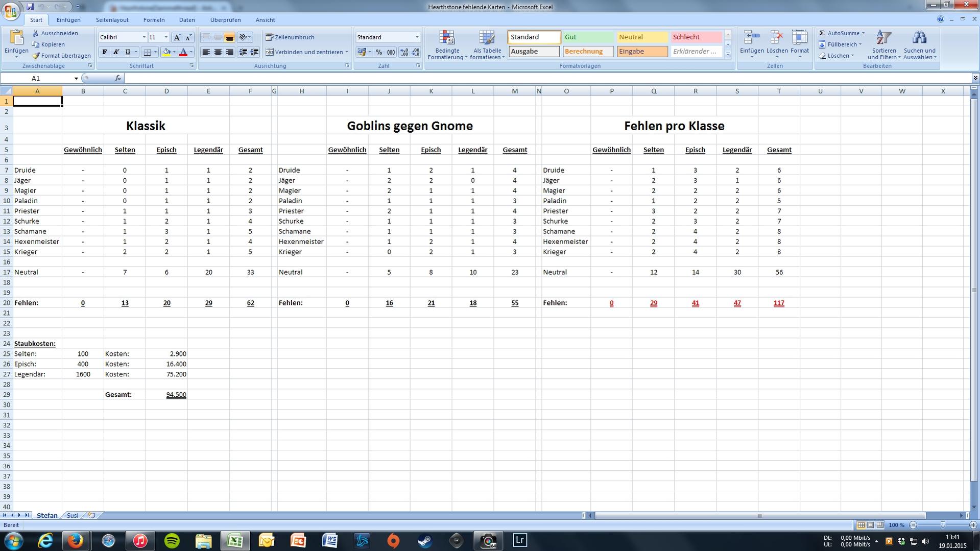
Task: Open the Standard number format dropdown
Action: (417, 37)
